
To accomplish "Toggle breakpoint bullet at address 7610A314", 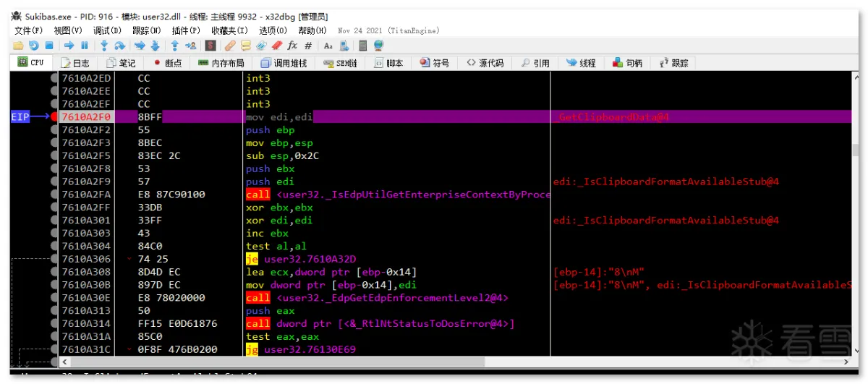I will tap(55, 324).
